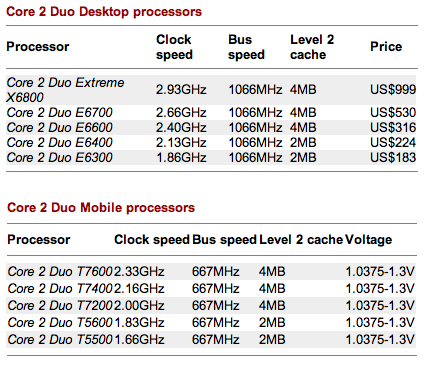Click the Core 2 Duo E6300 processor name
The height and width of the screenshot is (365, 424).
(x=60, y=158)
